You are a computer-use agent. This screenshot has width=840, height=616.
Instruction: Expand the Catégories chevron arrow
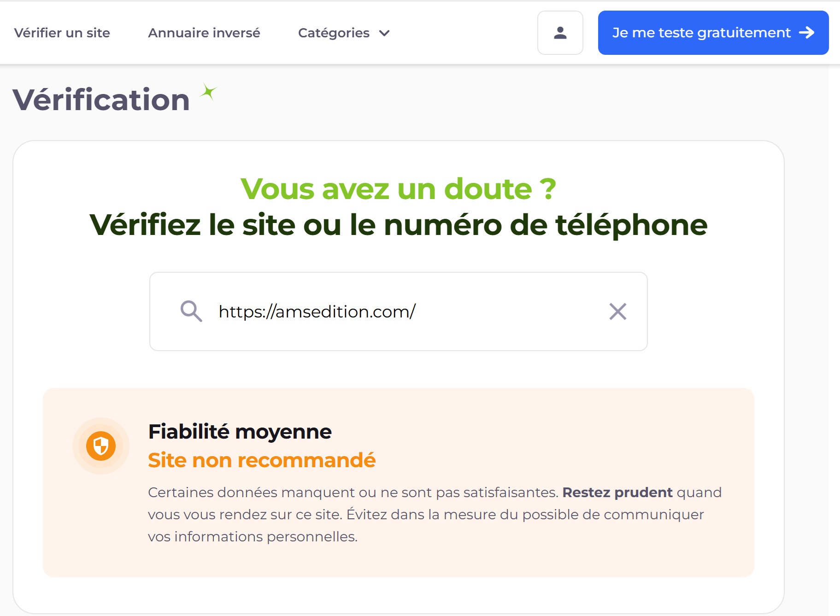(x=384, y=33)
